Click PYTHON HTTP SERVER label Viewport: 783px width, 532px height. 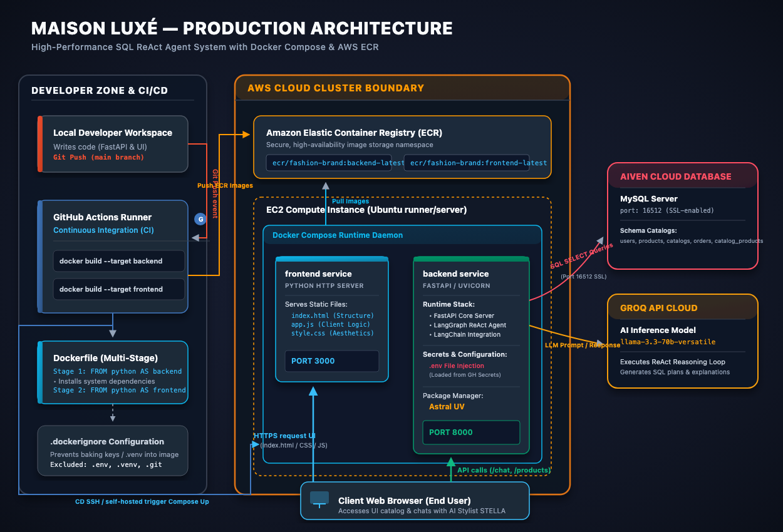pyautogui.click(x=324, y=285)
